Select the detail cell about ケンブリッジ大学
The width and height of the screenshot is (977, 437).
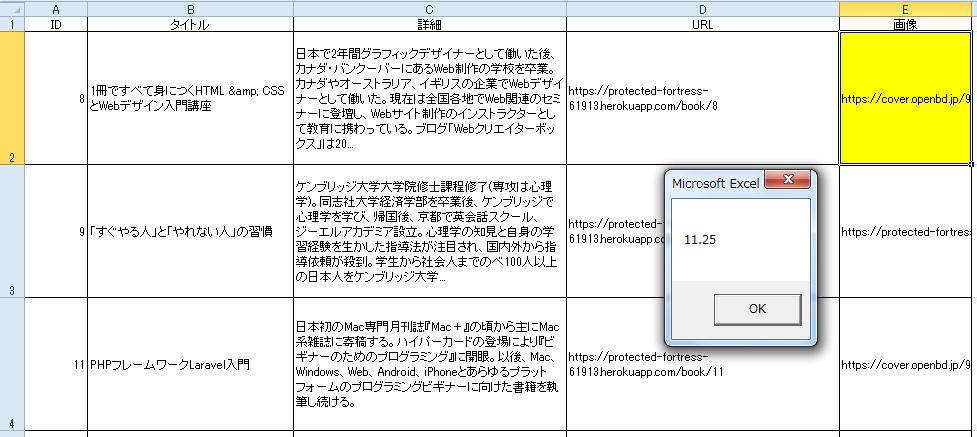click(x=429, y=231)
